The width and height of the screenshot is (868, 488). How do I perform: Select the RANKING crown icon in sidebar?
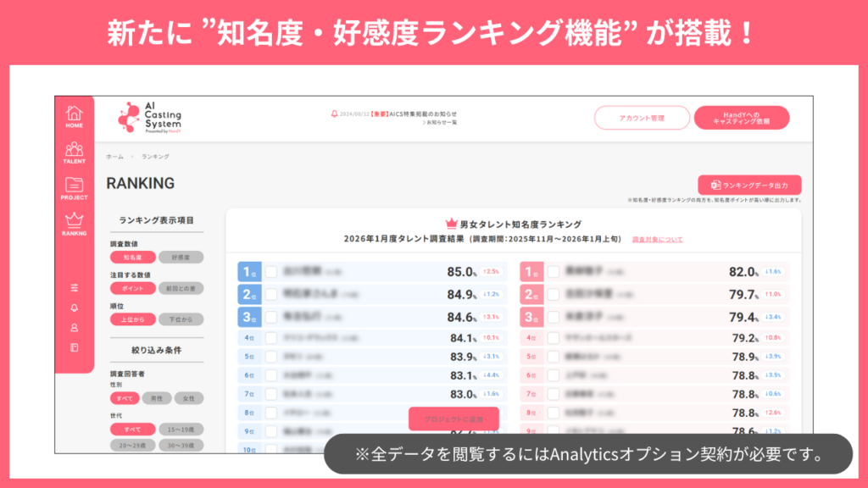tap(75, 223)
